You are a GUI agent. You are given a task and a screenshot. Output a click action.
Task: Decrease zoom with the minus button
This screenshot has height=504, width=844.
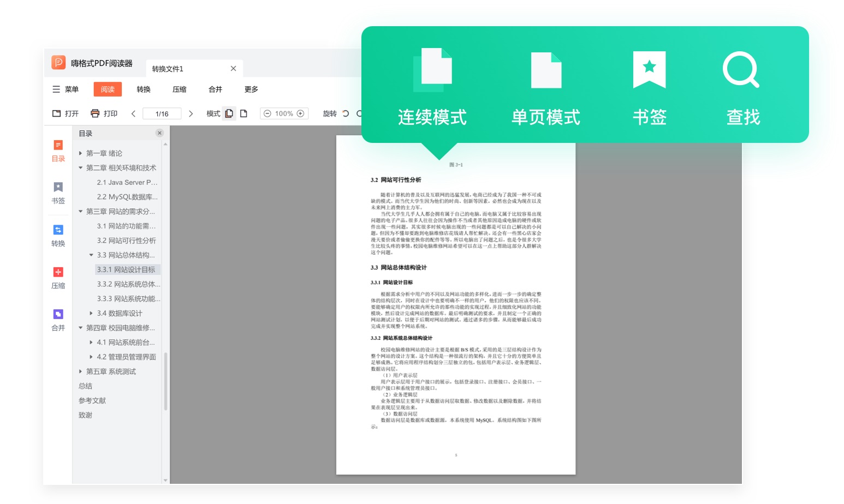267,113
